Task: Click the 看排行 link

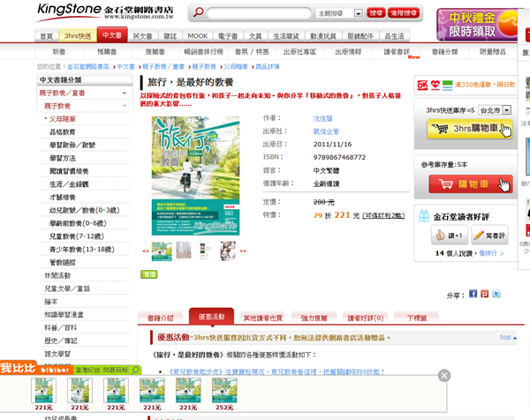Action: tap(491, 253)
